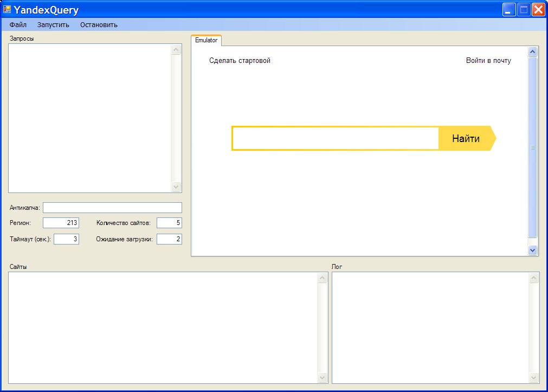Click into the Антикапча input field
The image size is (548, 392).
[112, 207]
